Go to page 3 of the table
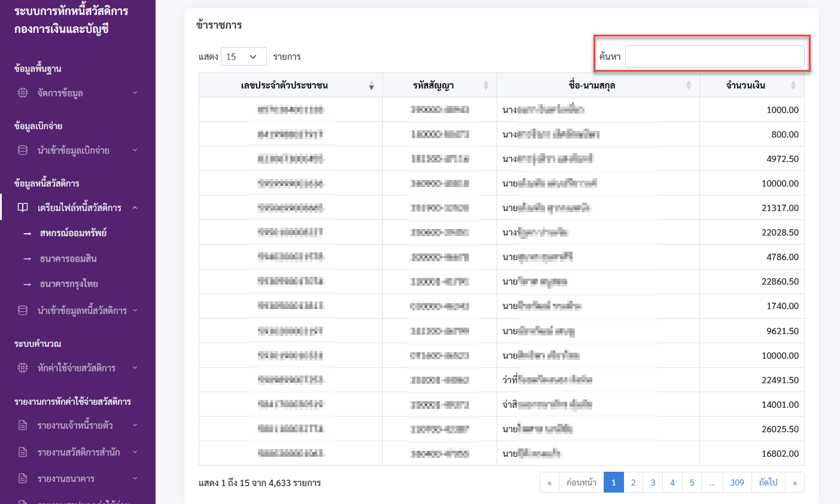Viewport: 840px width, 504px height. (x=653, y=482)
